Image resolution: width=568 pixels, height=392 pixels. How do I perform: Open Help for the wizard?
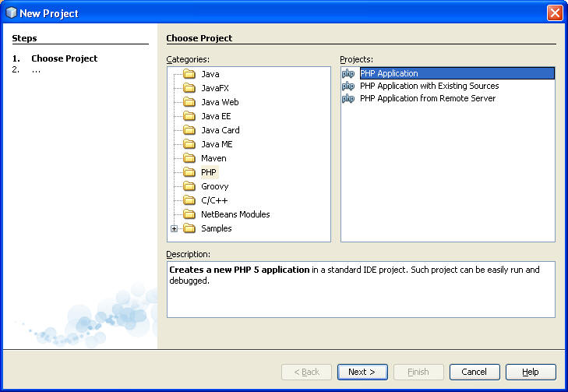[531, 372]
